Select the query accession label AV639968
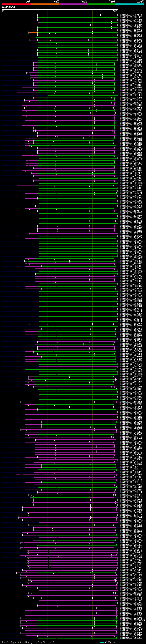The image size is (146, 644). (x=8, y=7)
